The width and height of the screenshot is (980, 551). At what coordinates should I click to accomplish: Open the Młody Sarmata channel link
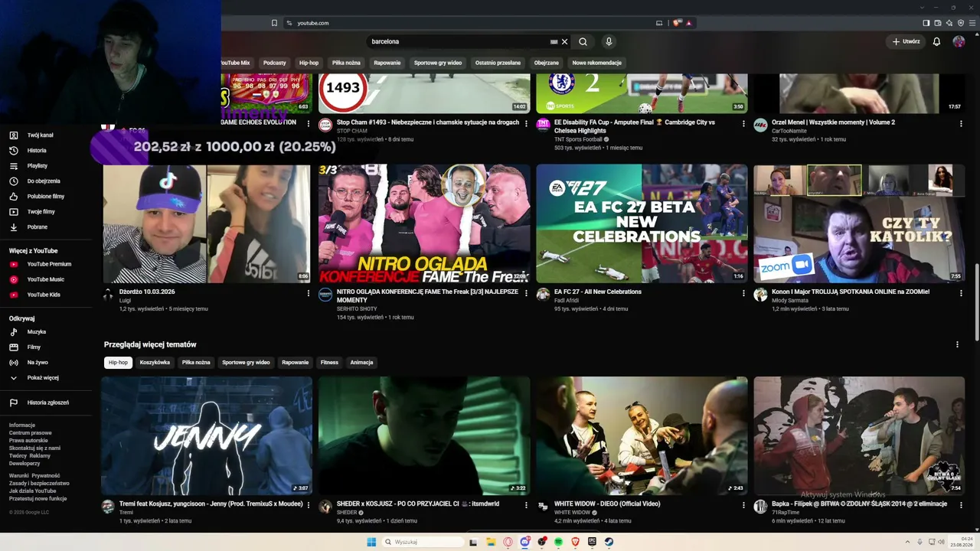790,301
